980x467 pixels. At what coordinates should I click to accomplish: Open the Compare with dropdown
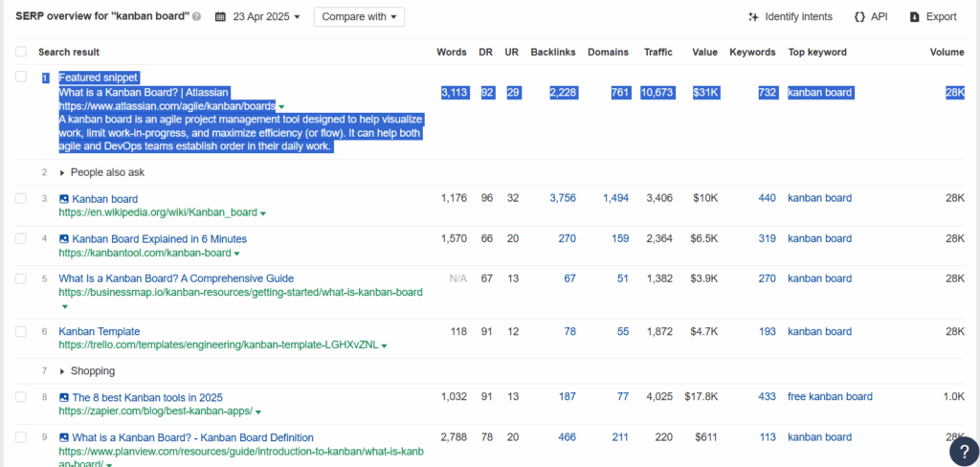point(360,17)
